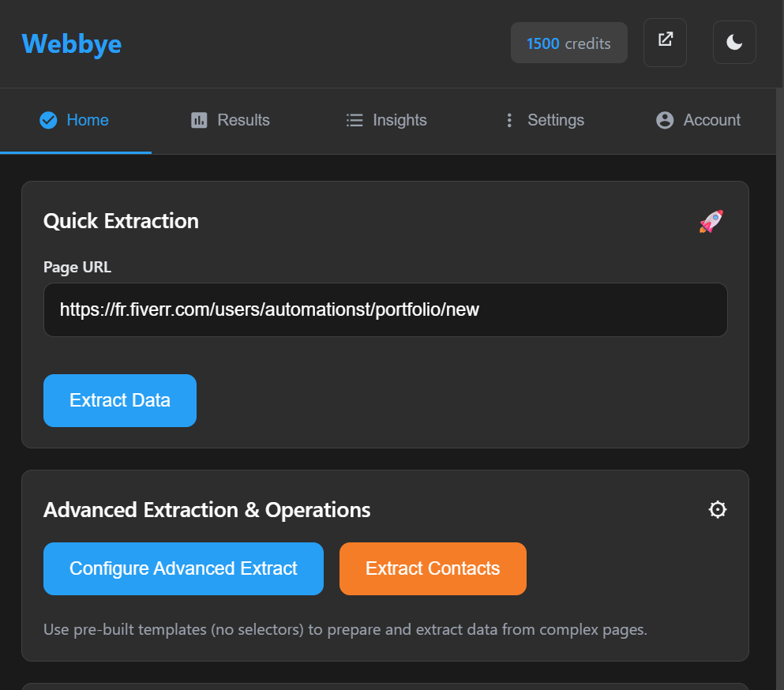The width and height of the screenshot is (784, 690).
Task: Click the Insights list icon
Action: pyautogui.click(x=354, y=120)
